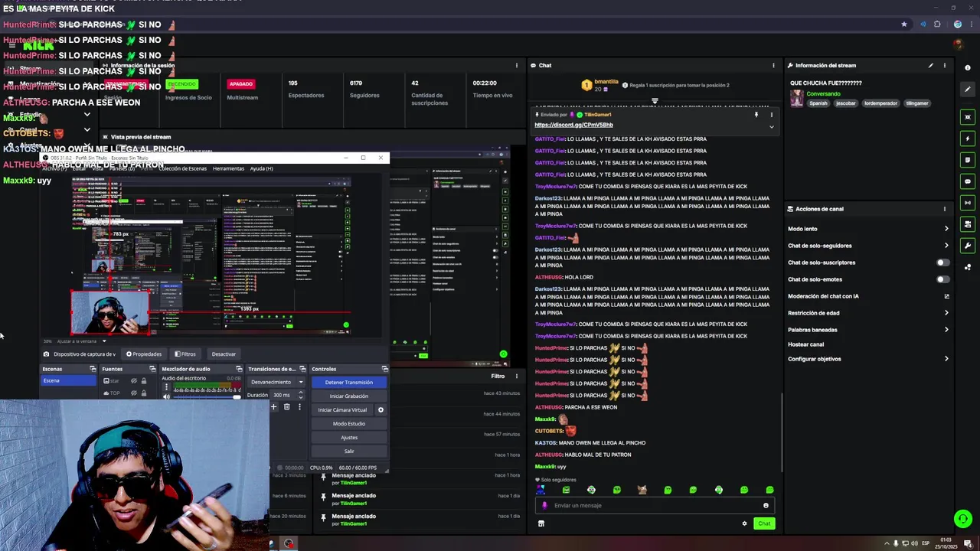Expand Chat de solo-seguidores option
The width and height of the screenshot is (980, 551).
pos(868,246)
